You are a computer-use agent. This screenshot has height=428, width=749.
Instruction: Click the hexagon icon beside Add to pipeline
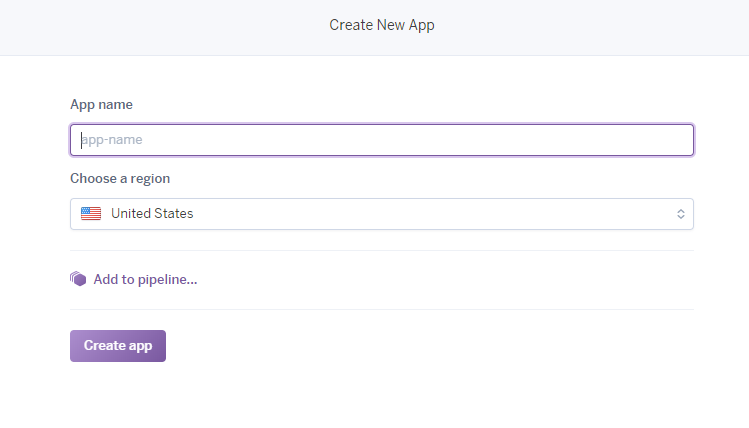(x=78, y=279)
